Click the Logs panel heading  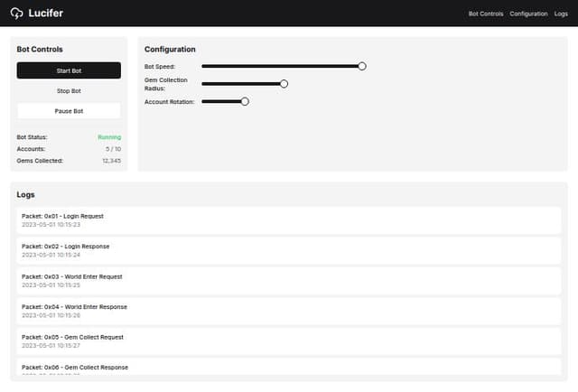[x=26, y=195]
